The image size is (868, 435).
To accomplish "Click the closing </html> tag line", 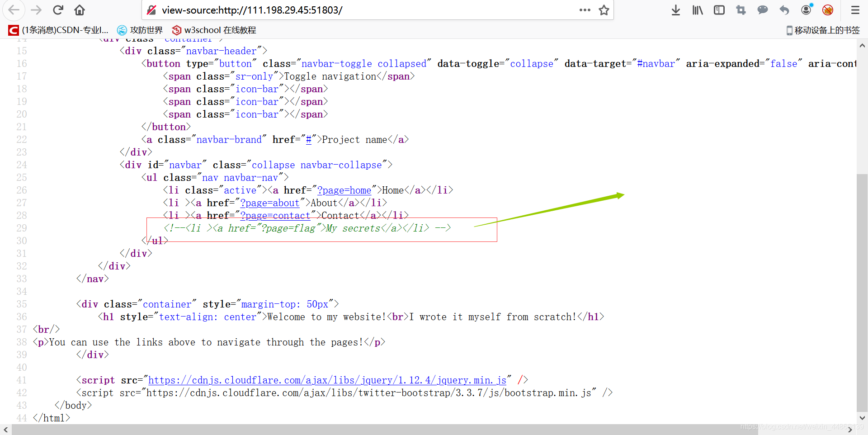I will coord(52,418).
